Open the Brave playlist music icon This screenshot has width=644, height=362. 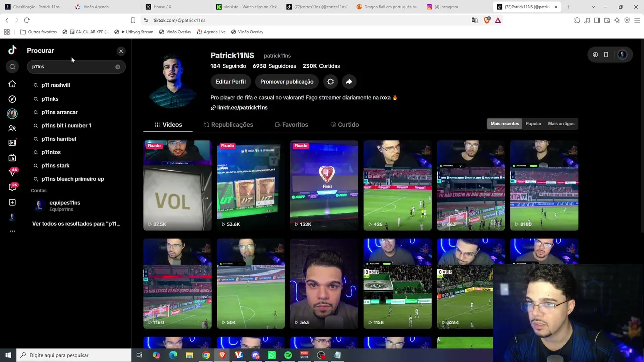[x=587, y=20]
